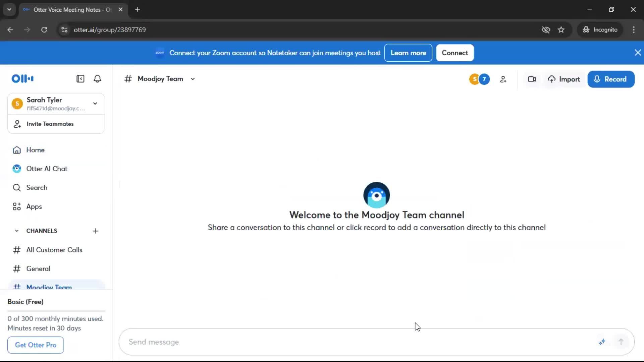The width and height of the screenshot is (644, 362).
Task: Reload the page
Action: [x=44, y=30]
